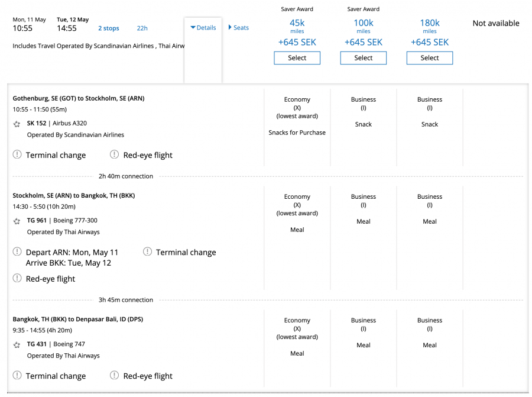Click Red-eye flight info icon for TG 431
The width and height of the screenshot is (532, 397).
pyautogui.click(x=115, y=376)
